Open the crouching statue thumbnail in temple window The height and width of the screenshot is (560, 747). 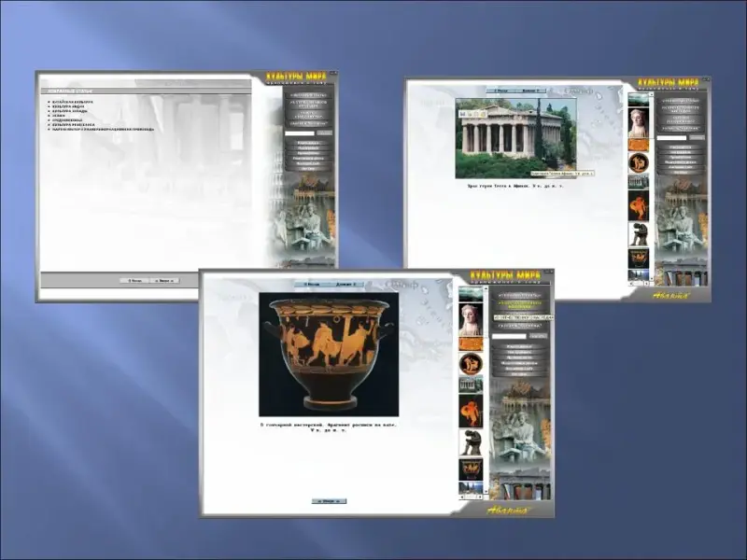[639, 233]
